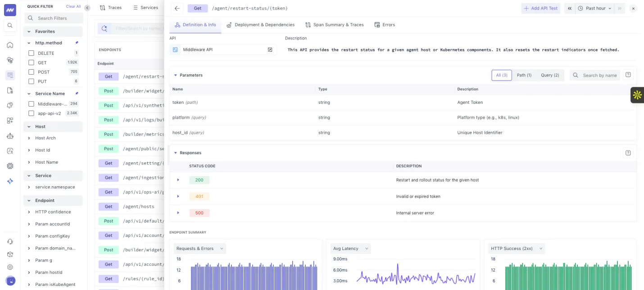Click the yellow asterisk side widget

pyautogui.click(x=637, y=95)
